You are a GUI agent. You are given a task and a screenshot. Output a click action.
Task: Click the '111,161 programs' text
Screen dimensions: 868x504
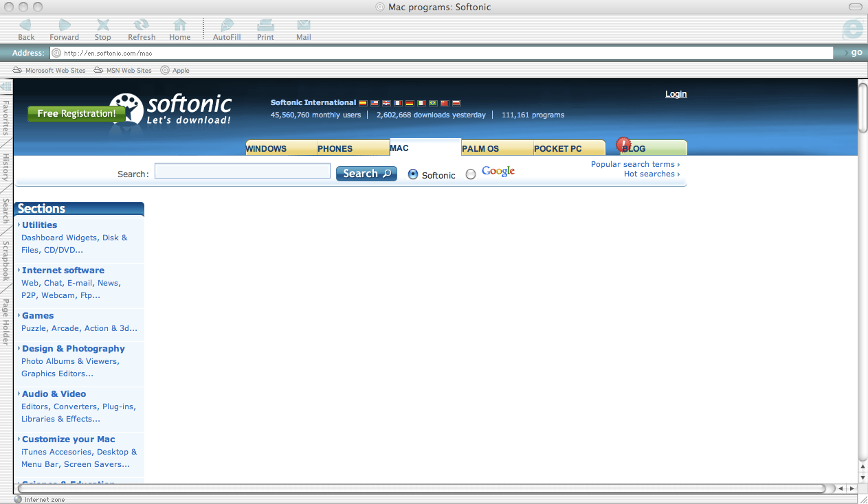point(533,115)
